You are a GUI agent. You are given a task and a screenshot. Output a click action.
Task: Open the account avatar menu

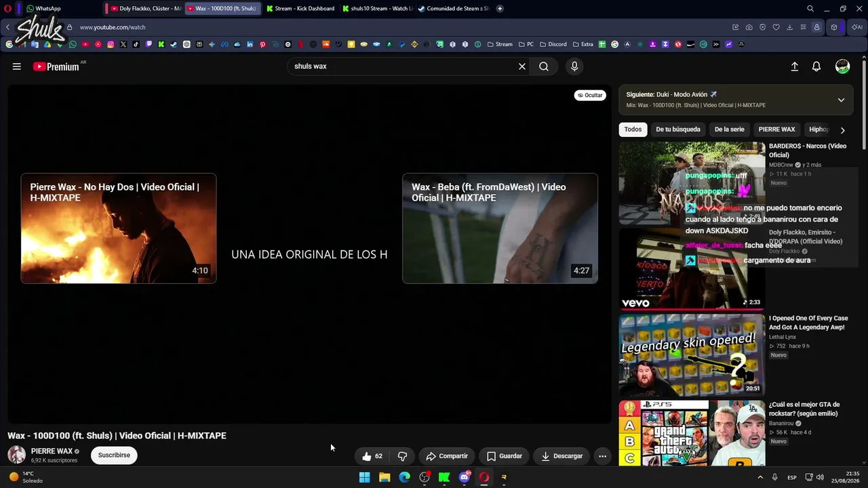click(x=842, y=66)
